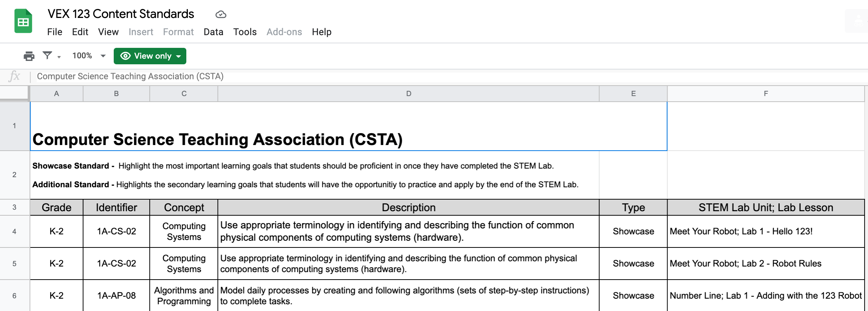Select row 4 header
The image size is (868, 311).
click(14, 231)
